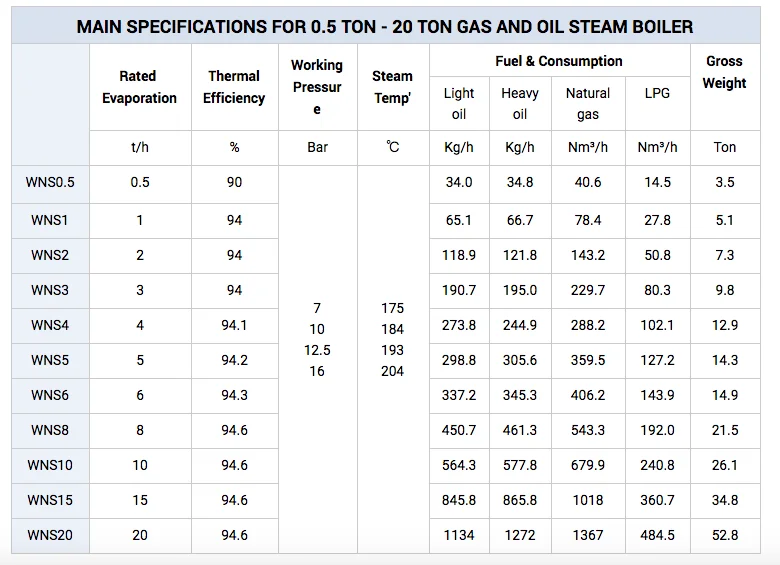Click the 1367 natural gas value
This screenshot has width=780, height=565.
pos(588,535)
